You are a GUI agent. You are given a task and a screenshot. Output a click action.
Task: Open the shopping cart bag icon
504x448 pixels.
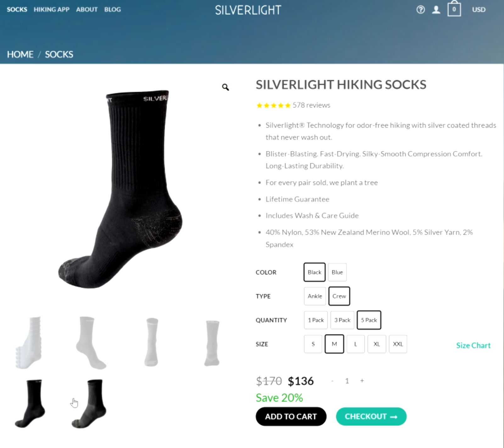coord(454,9)
